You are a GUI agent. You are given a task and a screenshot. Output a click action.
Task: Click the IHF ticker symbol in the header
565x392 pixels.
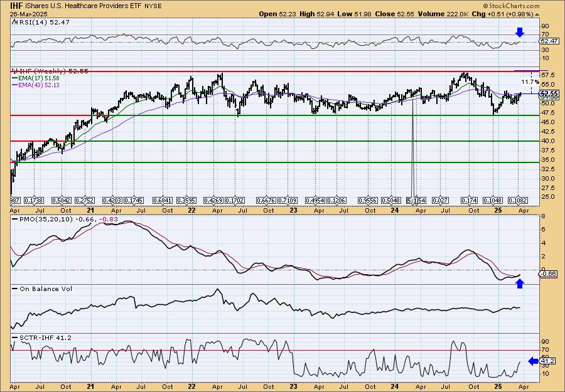[15, 6]
